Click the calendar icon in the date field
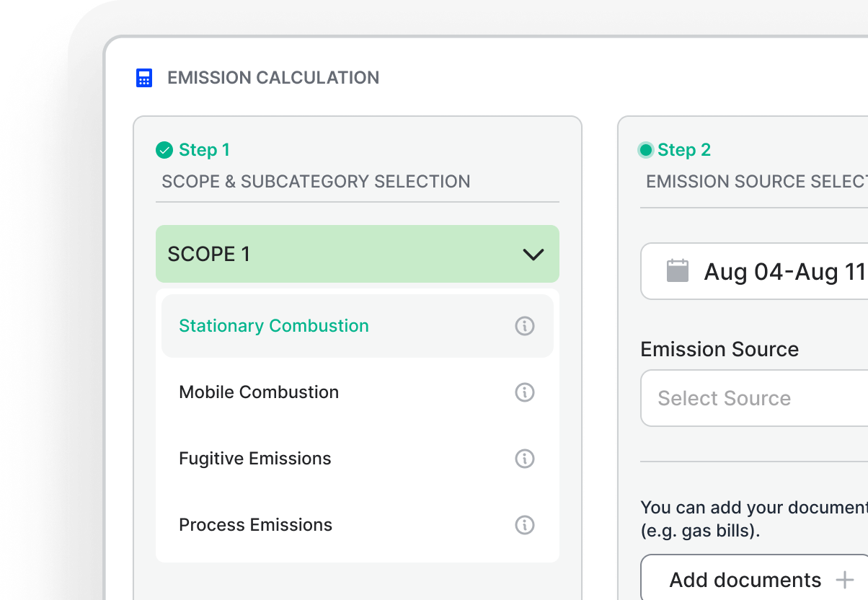 [677, 270]
